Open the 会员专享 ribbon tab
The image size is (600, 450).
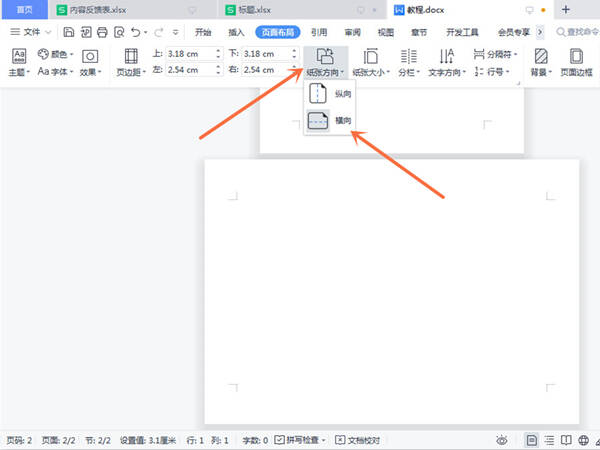[514, 33]
